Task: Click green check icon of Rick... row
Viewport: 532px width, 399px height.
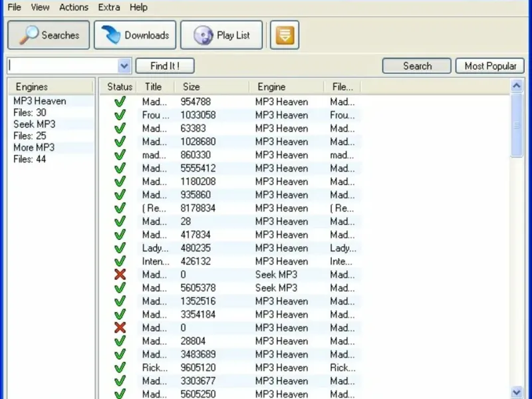Action: [120, 368]
